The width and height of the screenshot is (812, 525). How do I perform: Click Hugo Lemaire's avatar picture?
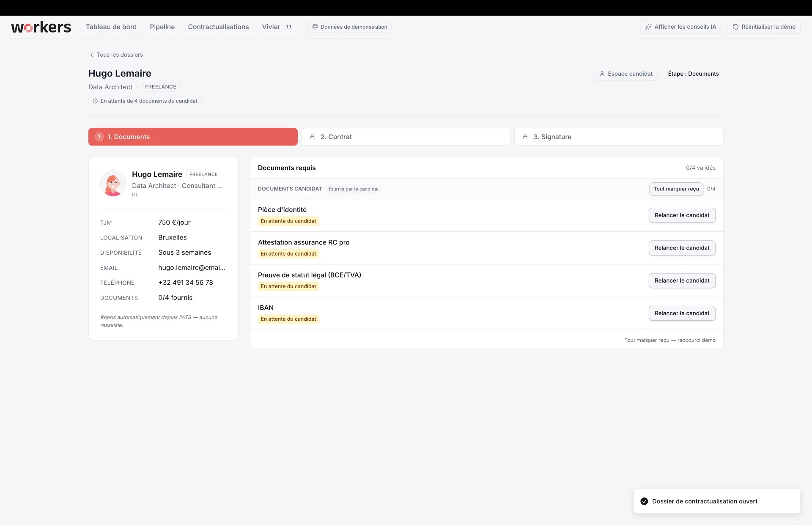(x=113, y=184)
